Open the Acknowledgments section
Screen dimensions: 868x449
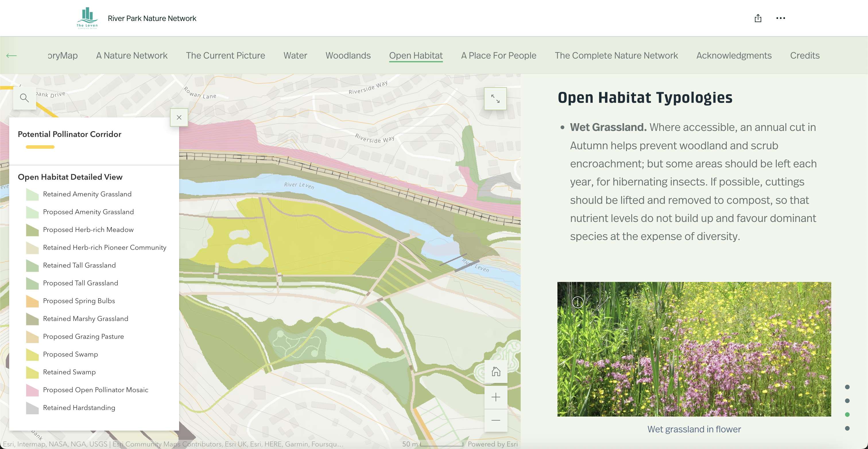click(x=734, y=56)
